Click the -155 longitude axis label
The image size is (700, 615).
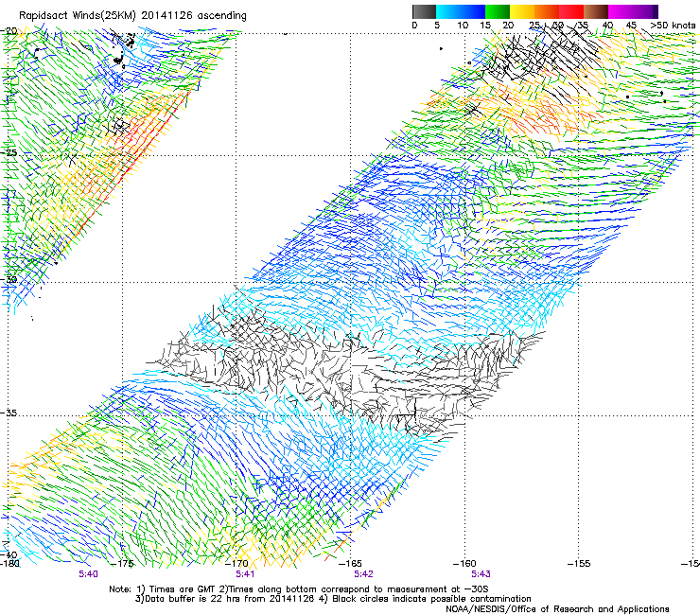click(579, 564)
